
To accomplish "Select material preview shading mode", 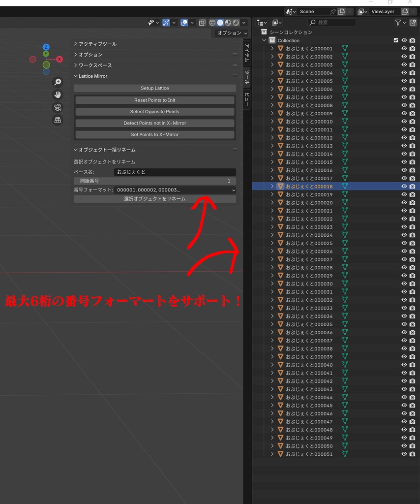I will pyautogui.click(x=228, y=23).
